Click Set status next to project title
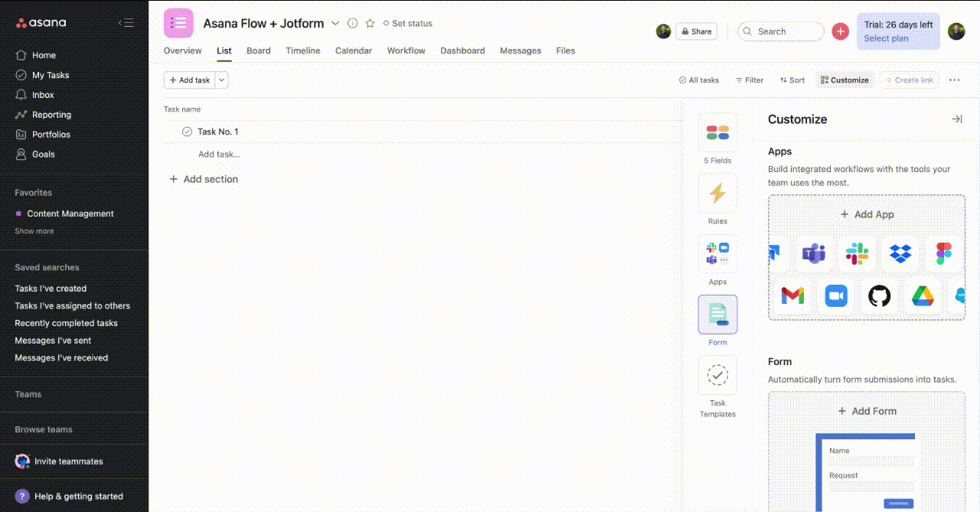 [x=408, y=24]
